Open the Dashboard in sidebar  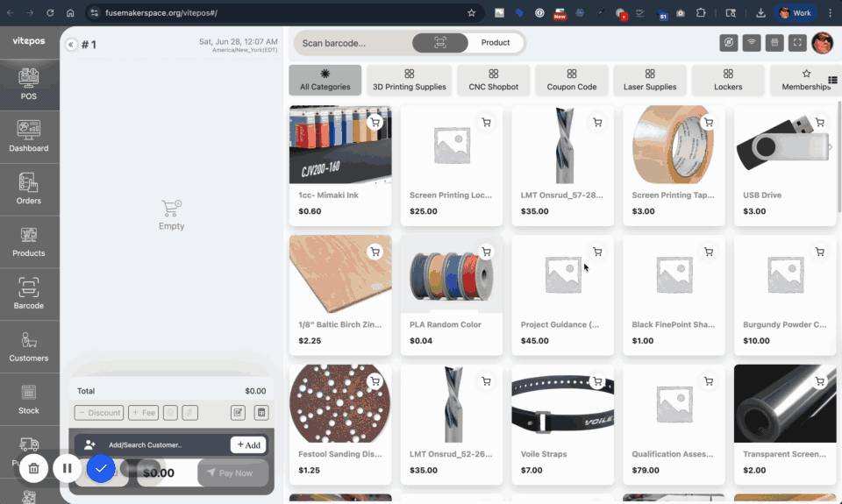pyautogui.click(x=29, y=137)
